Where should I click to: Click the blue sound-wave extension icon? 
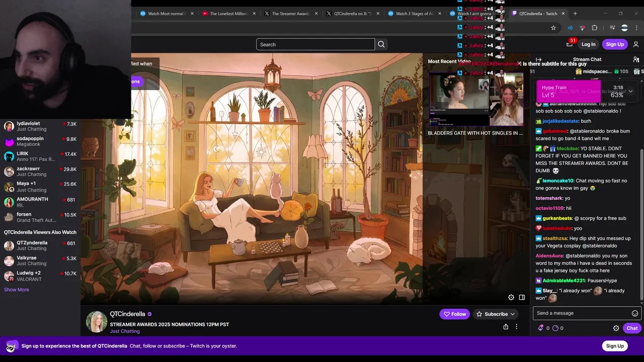[570, 28]
